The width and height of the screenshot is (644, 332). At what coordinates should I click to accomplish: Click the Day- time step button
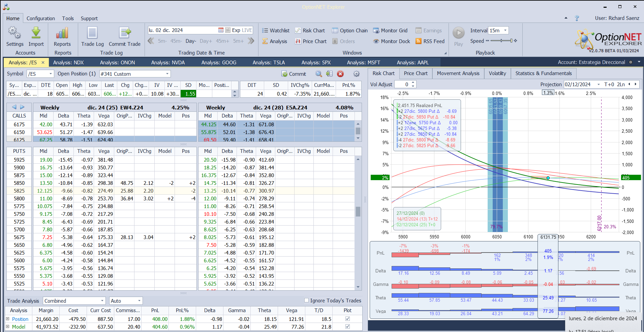click(191, 41)
